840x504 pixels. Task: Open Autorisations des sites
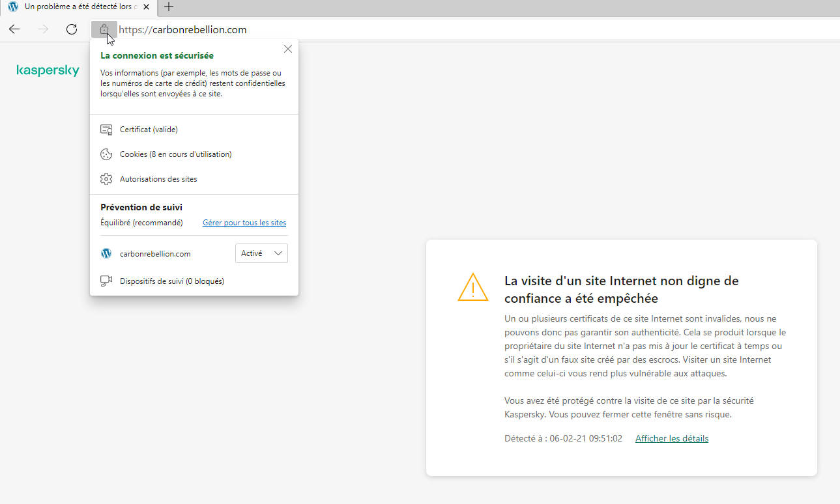point(158,179)
